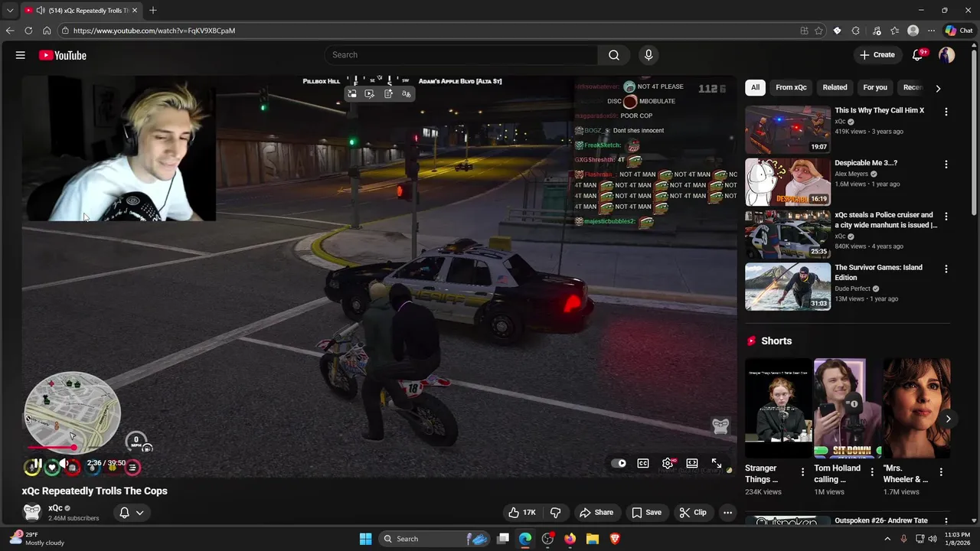The width and height of the screenshot is (980, 551).
Task: Select the Related chip
Action: tap(835, 87)
